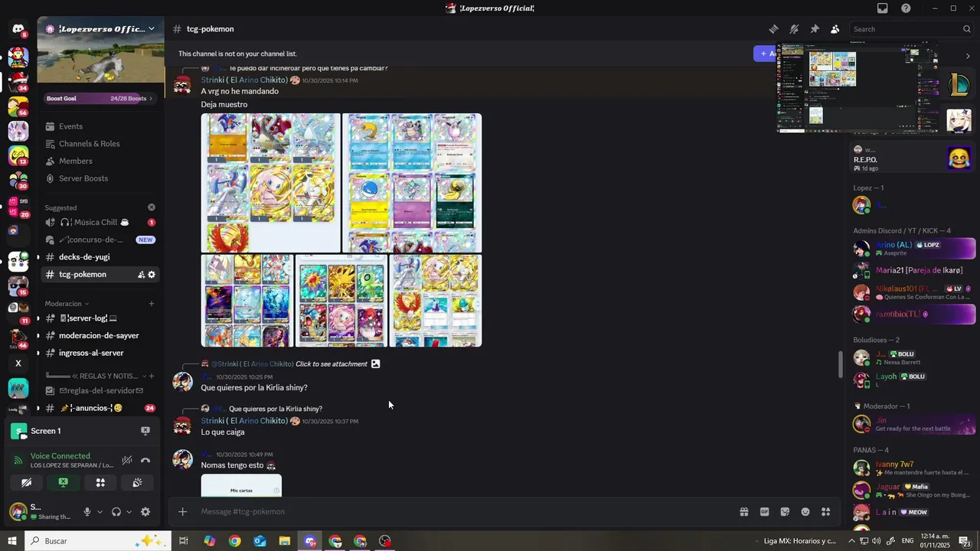Stop sharing your screen button
The height and width of the screenshot is (551, 980).
64,482
